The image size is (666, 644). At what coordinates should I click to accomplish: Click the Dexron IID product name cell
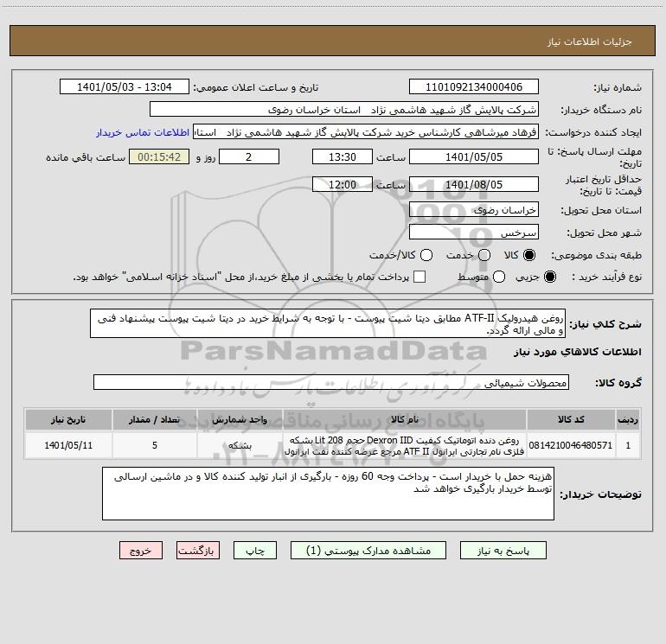tap(405, 445)
